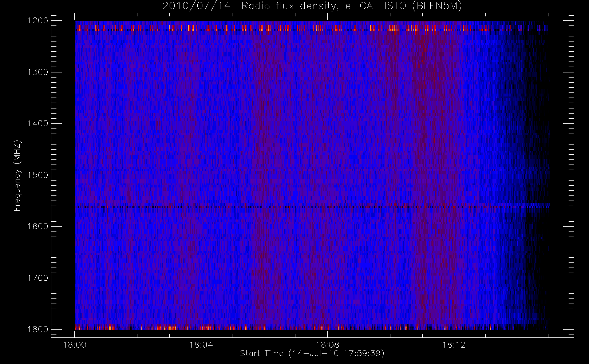
Task: Click the plot title "2010/07/14 Radio flux density, e-CALLISTO (BLEN5M)"
Action: pyautogui.click(x=312, y=6)
